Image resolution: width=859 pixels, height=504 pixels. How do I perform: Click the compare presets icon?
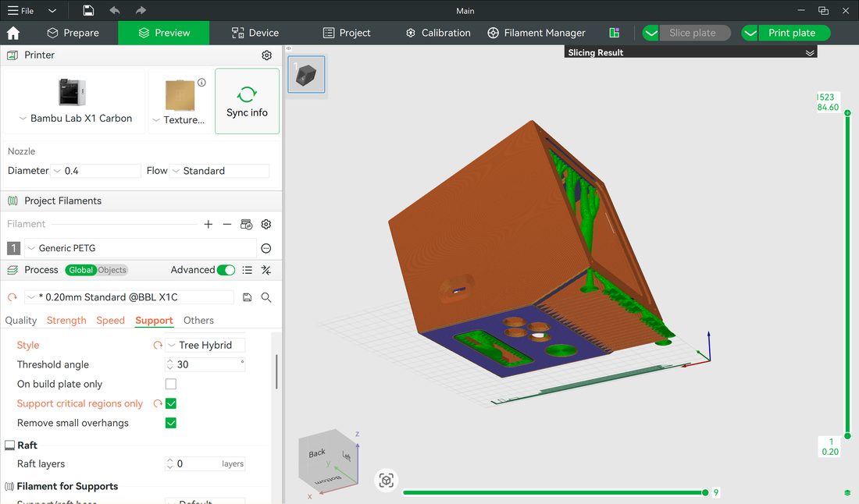[x=266, y=270]
